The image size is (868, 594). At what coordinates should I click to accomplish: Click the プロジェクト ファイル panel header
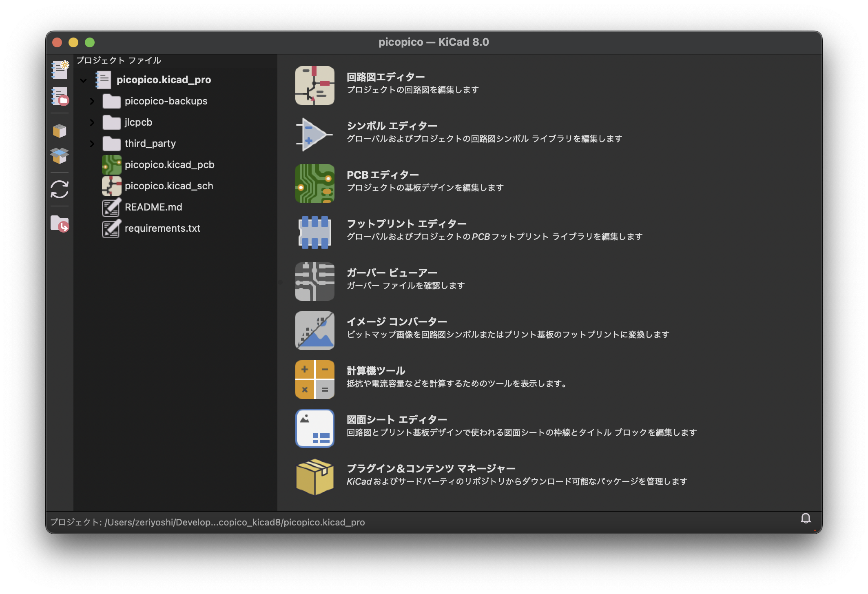(119, 60)
